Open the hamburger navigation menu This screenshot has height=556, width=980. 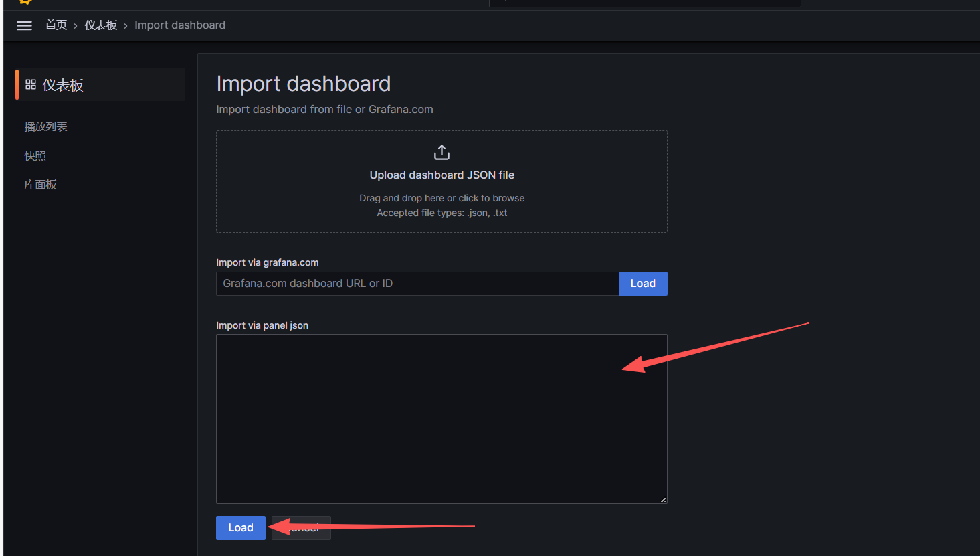click(x=24, y=25)
